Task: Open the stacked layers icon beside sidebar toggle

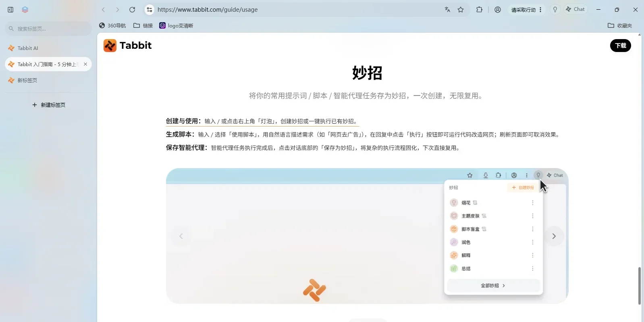Action: tap(25, 10)
